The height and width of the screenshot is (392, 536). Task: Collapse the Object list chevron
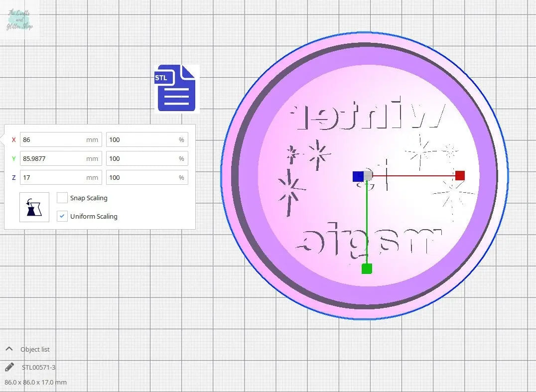click(x=9, y=349)
